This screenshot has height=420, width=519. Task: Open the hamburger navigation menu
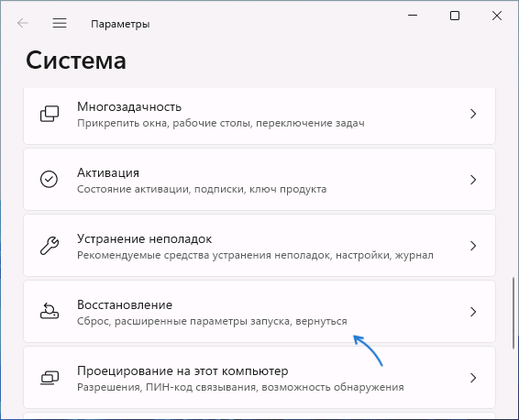tap(60, 23)
